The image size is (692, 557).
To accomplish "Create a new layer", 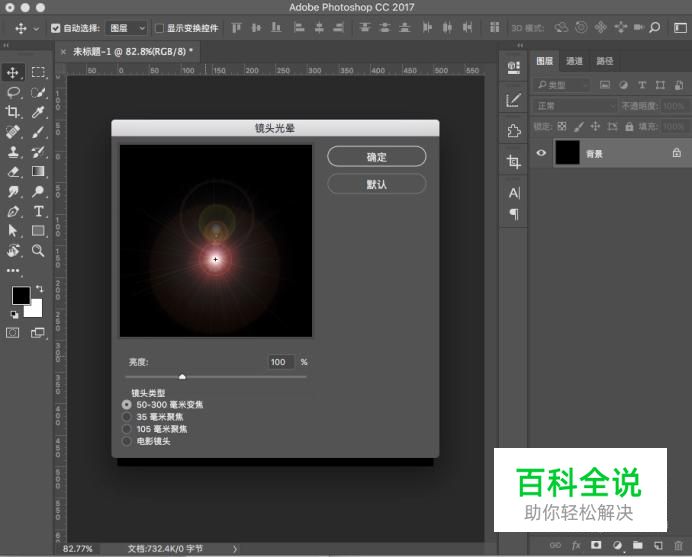I will pyautogui.click(x=658, y=545).
